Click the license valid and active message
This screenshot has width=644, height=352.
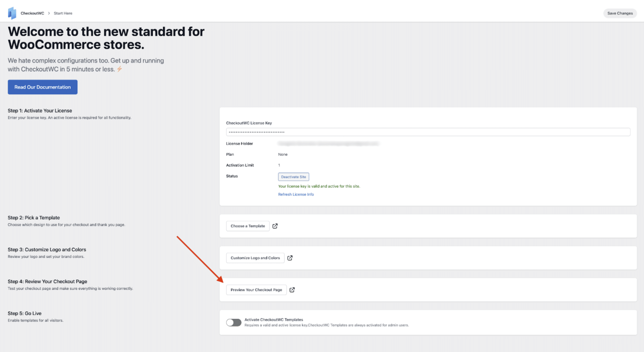tap(319, 186)
